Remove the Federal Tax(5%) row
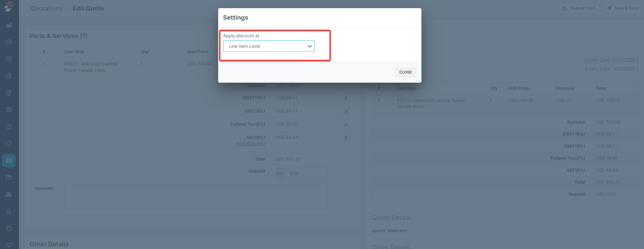 (346, 125)
